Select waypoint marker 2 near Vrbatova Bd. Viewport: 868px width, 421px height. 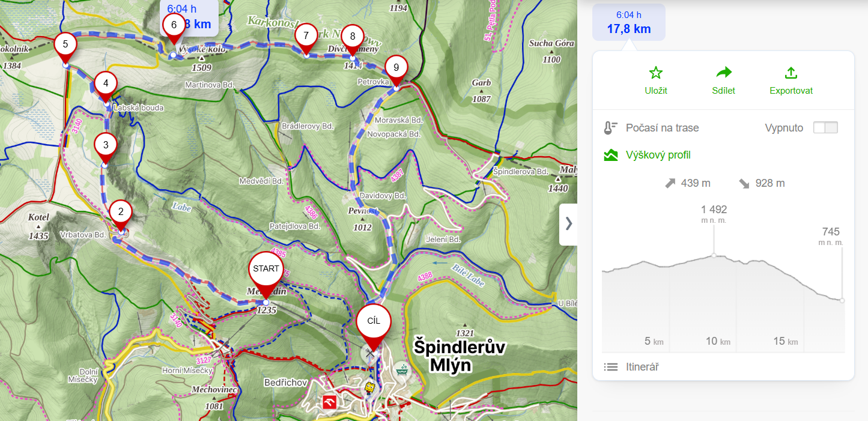point(121,212)
